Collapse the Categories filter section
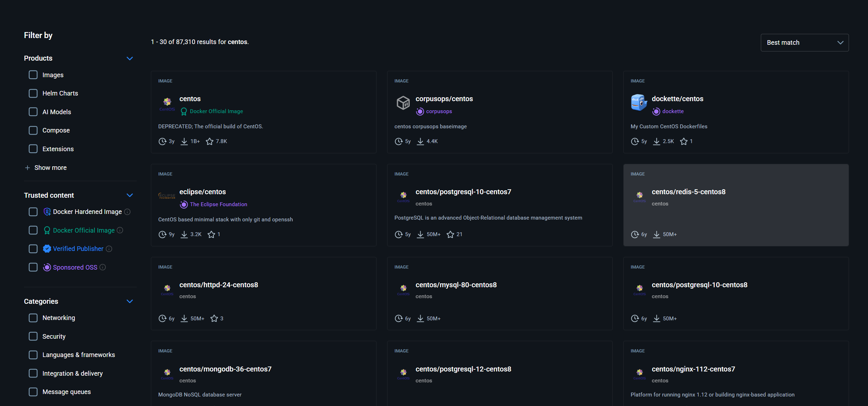 tap(130, 301)
